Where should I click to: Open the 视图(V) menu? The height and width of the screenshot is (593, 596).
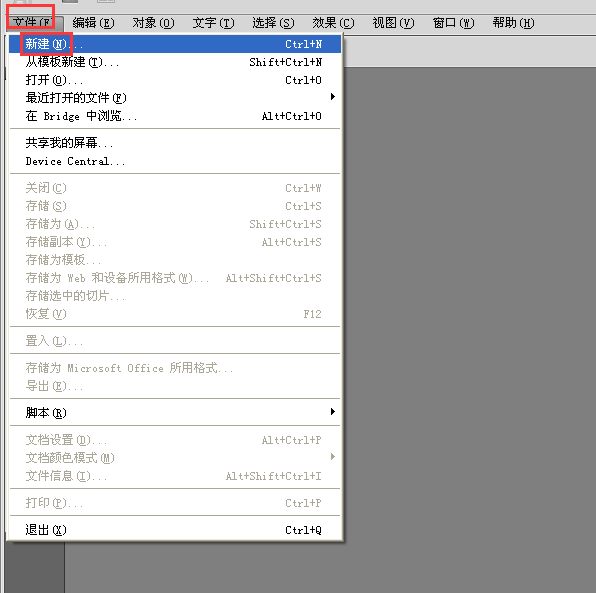[393, 23]
